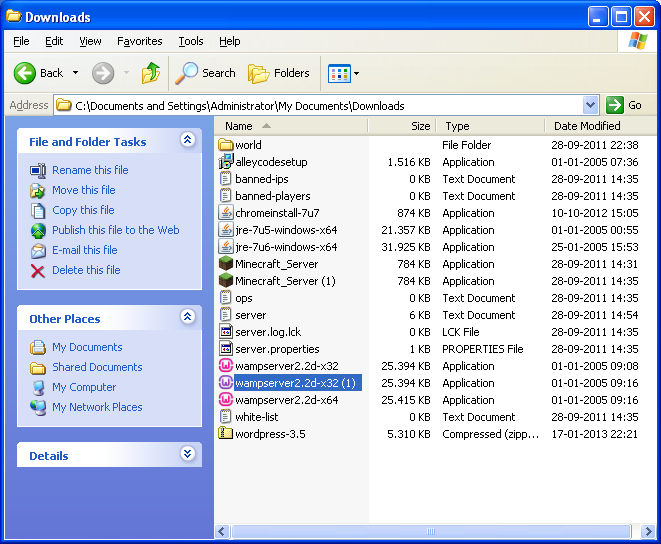Open the Help menu
661x544 pixels.
230,41
